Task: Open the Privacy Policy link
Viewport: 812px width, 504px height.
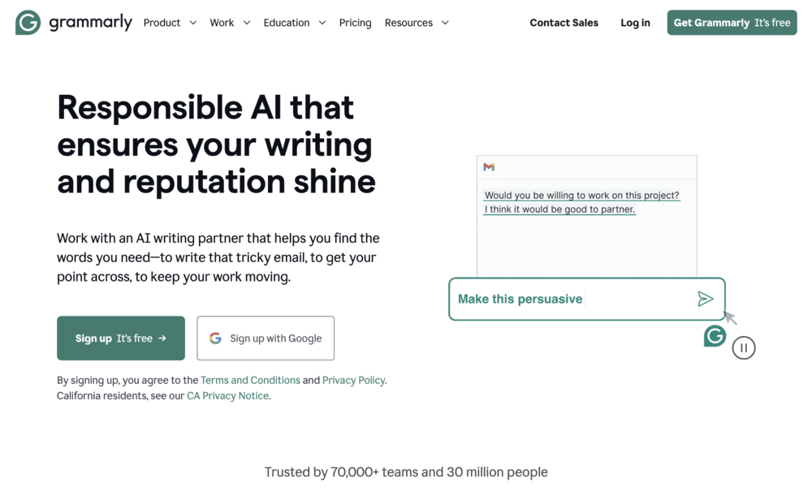Action: (353, 380)
